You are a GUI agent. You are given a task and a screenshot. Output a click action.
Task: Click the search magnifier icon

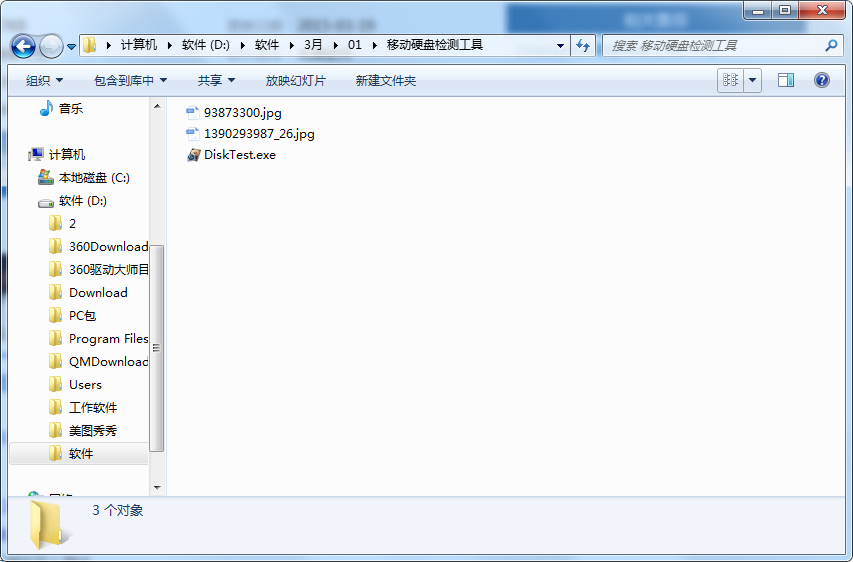coord(831,45)
